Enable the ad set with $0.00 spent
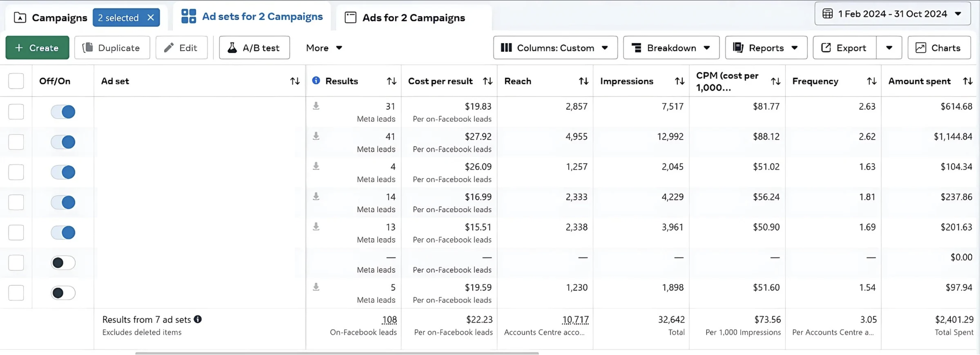980x355 pixels. click(x=63, y=263)
